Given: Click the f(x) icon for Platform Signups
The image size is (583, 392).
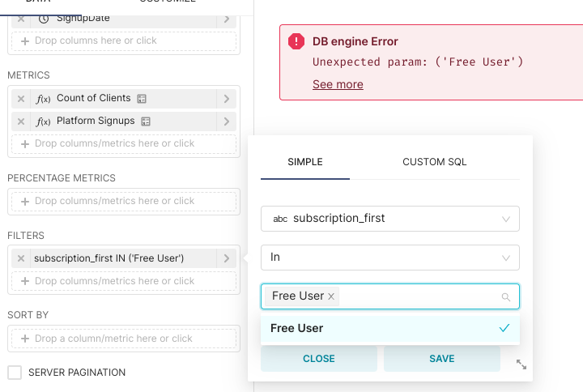Looking at the screenshot, I should (43, 121).
